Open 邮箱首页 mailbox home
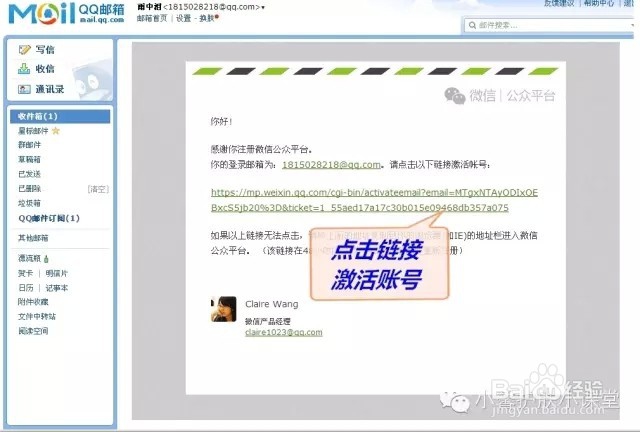Viewport: 640px width, 432px height. tap(152, 18)
